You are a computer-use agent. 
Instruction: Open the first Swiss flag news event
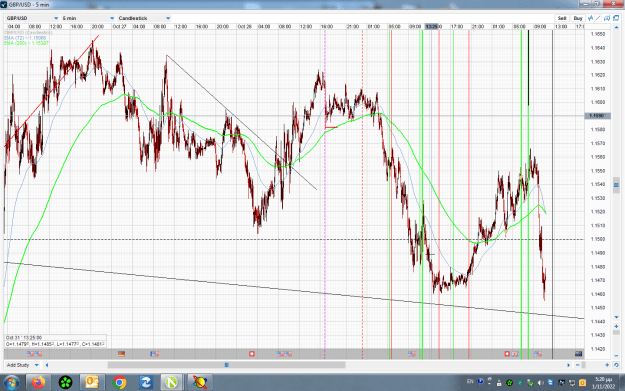[x=252, y=354]
